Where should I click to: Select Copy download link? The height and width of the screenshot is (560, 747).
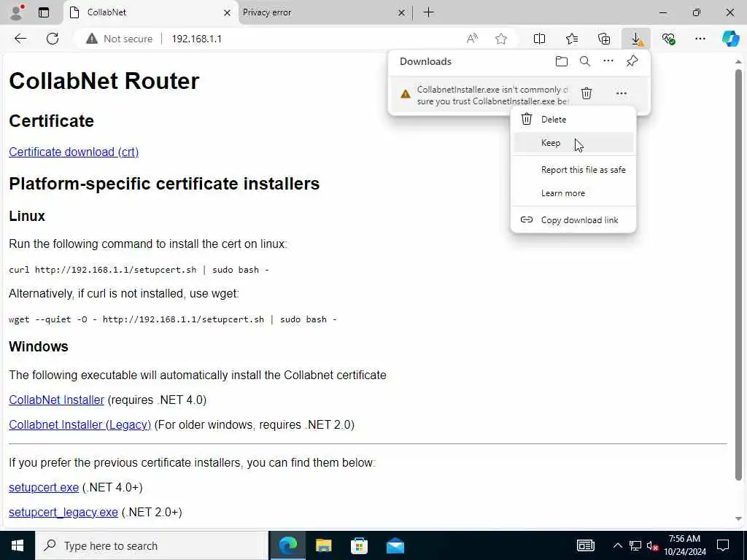(573, 220)
